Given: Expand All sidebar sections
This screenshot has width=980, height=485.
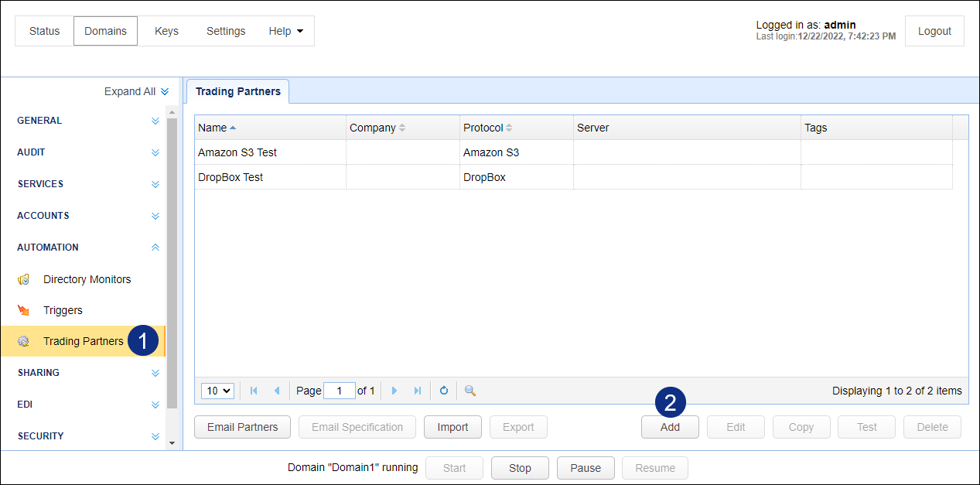Looking at the screenshot, I should [137, 91].
